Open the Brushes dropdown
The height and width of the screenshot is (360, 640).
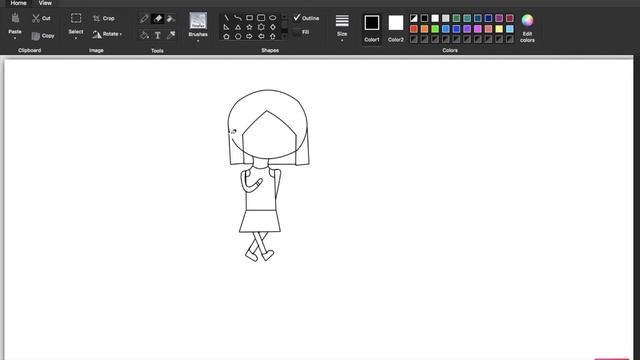pos(198,41)
